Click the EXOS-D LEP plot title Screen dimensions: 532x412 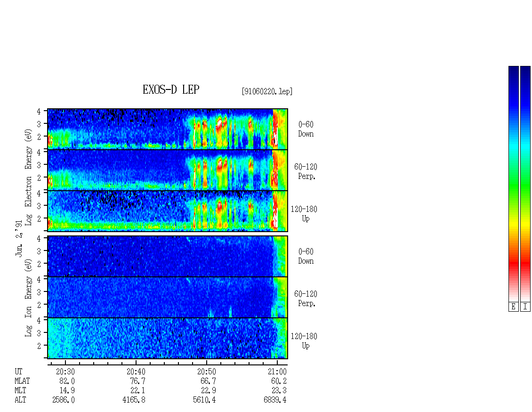pos(170,89)
